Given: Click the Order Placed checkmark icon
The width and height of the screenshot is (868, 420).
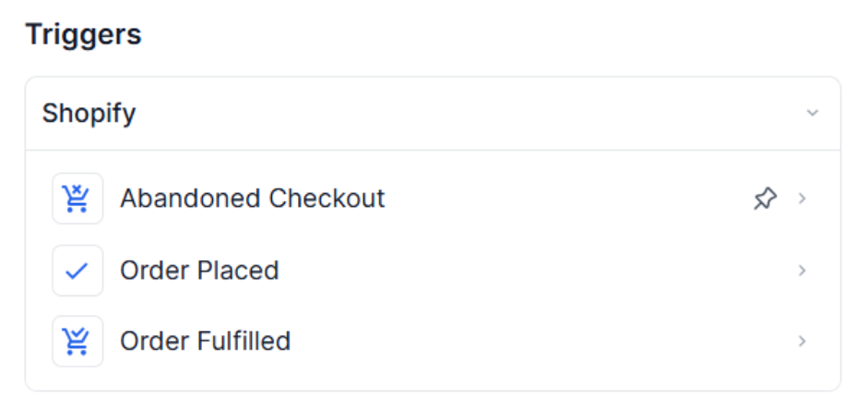Looking at the screenshot, I should (77, 270).
